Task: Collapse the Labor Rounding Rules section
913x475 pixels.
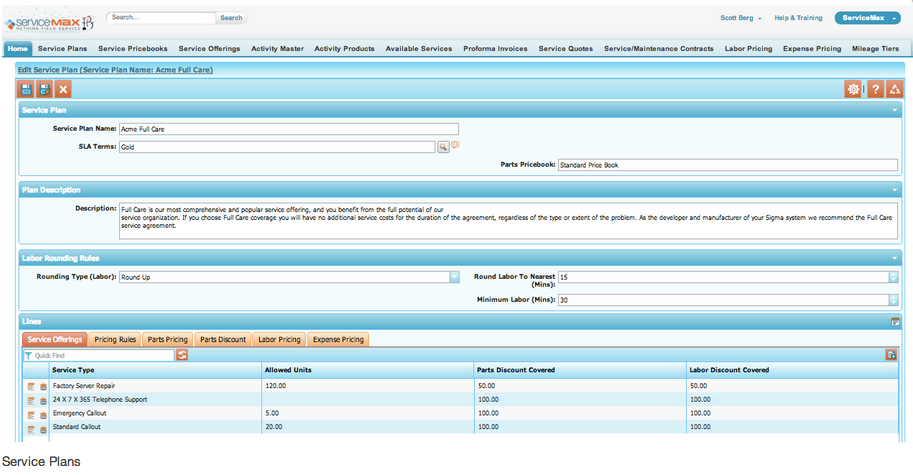Action: point(895,258)
